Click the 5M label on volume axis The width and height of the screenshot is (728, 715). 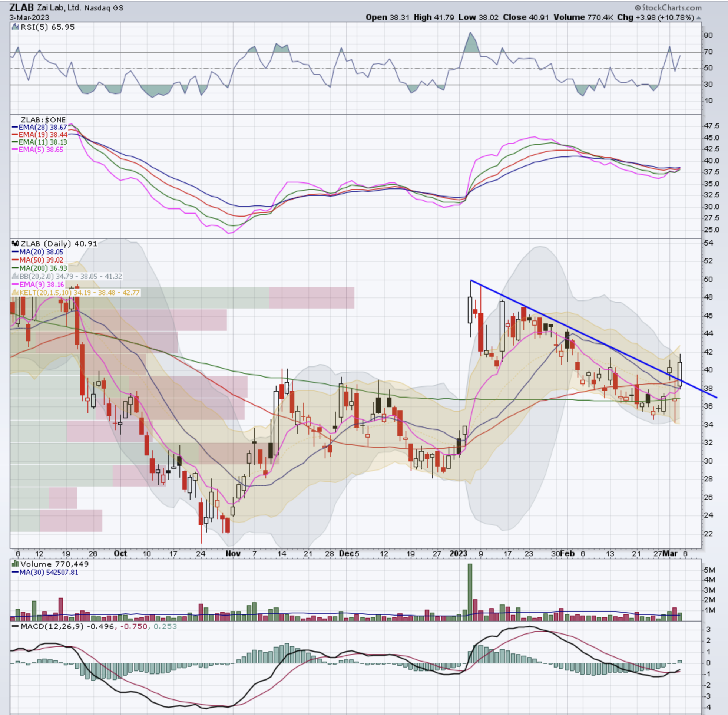pos(710,570)
